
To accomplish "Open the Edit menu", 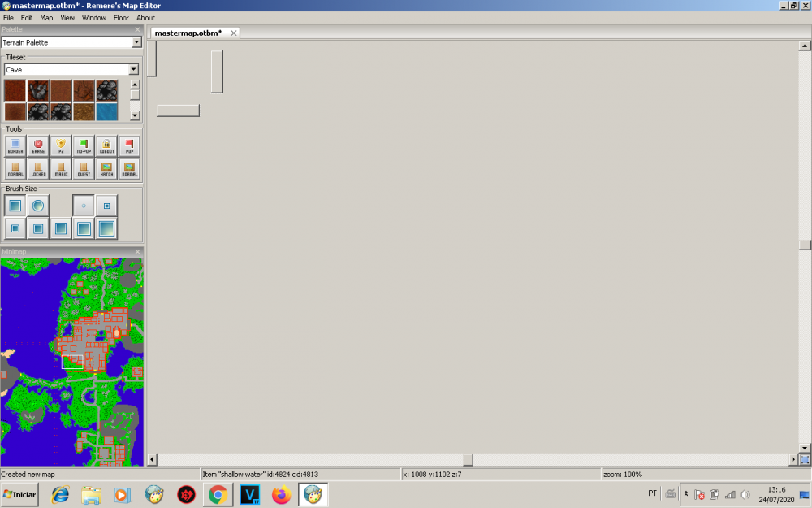I will click(x=27, y=18).
